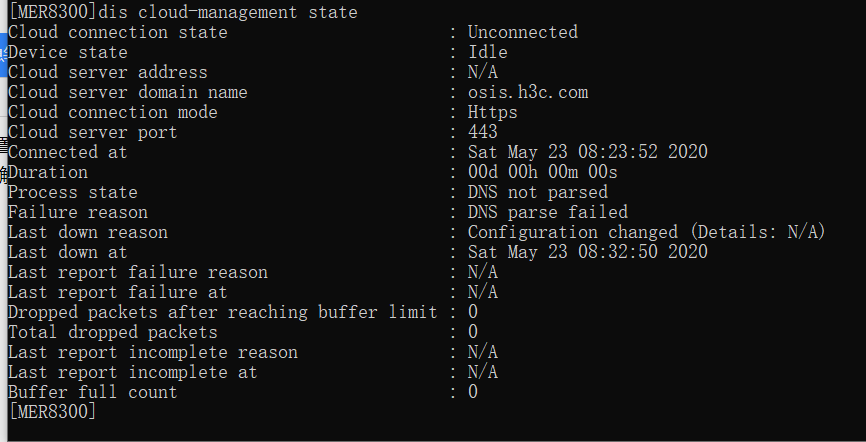Click the osis.h3c.com domain name value
The image size is (866, 442).
[527, 92]
